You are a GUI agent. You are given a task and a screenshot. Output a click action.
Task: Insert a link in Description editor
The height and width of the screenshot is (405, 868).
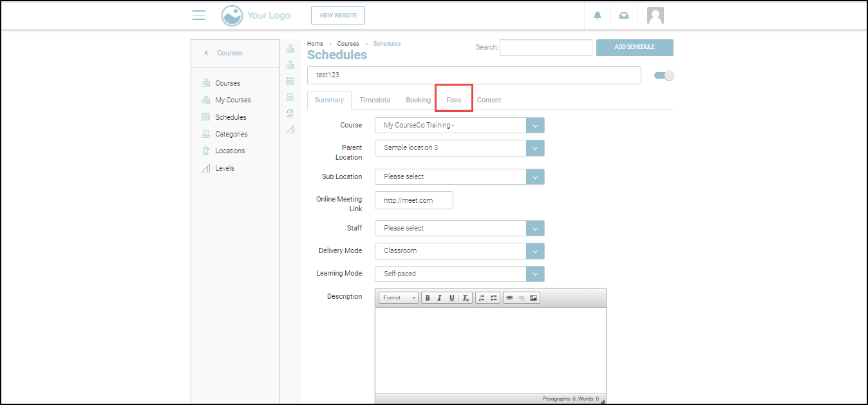point(509,298)
